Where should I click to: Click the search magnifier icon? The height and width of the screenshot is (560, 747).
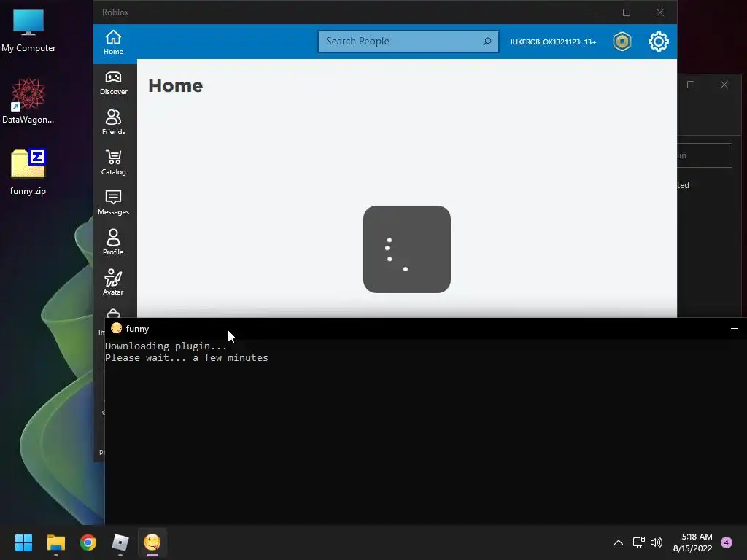487,42
